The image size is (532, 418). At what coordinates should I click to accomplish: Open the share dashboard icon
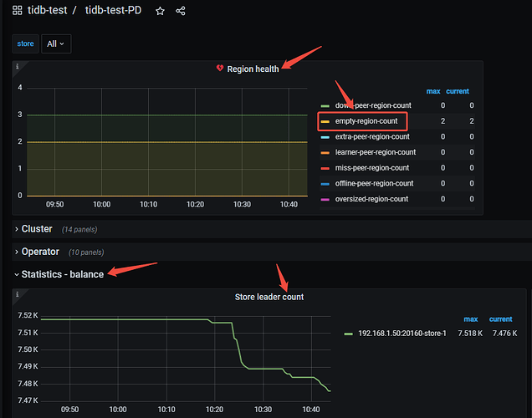pos(180,11)
